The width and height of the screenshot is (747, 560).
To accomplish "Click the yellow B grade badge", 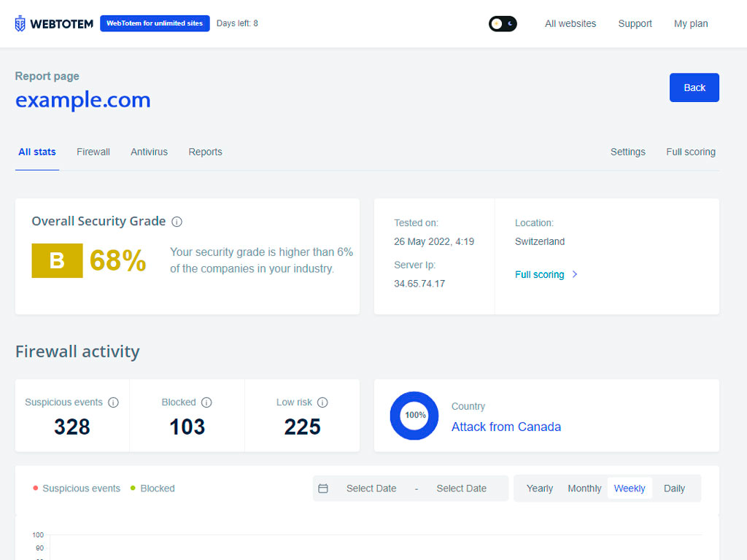I will (57, 260).
